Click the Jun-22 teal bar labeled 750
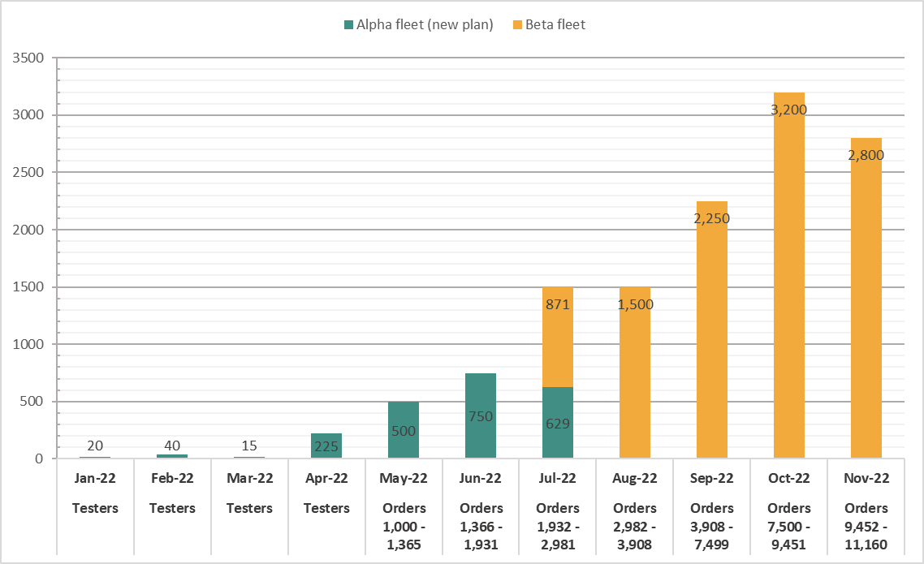The height and width of the screenshot is (564, 924). 480,415
